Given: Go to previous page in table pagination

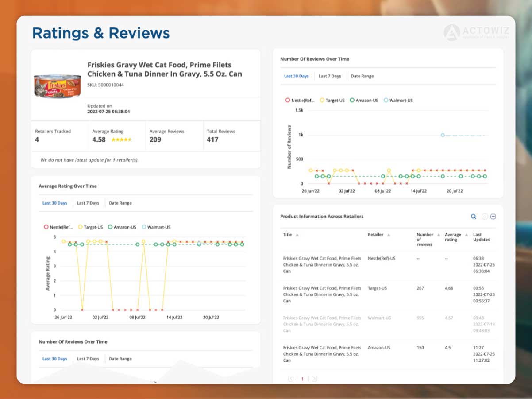Looking at the screenshot, I should [291, 379].
